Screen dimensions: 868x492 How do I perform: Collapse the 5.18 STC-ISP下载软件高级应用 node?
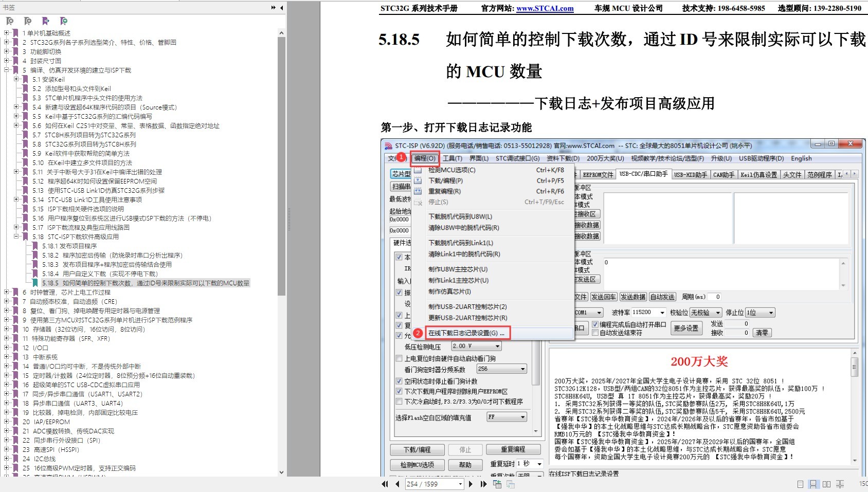tap(16, 236)
